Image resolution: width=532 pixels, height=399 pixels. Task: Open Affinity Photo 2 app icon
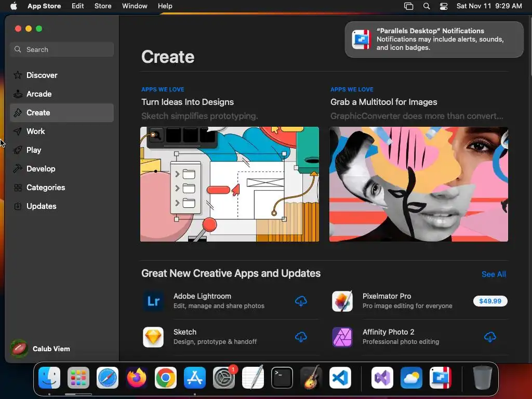[x=342, y=337]
